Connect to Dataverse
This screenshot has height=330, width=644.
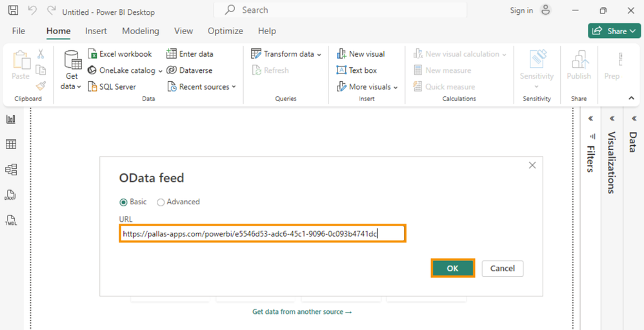click(190, 70)
